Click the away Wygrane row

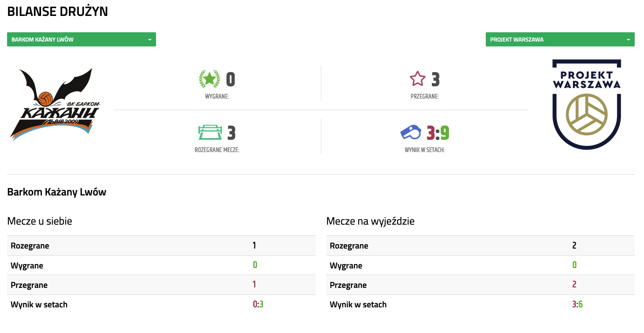480,265
